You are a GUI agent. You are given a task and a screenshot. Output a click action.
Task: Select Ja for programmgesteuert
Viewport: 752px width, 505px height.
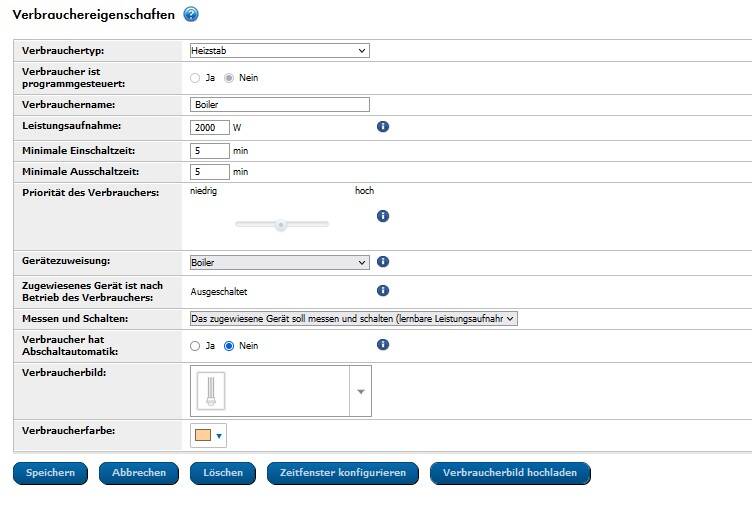(x=195, y=78)
